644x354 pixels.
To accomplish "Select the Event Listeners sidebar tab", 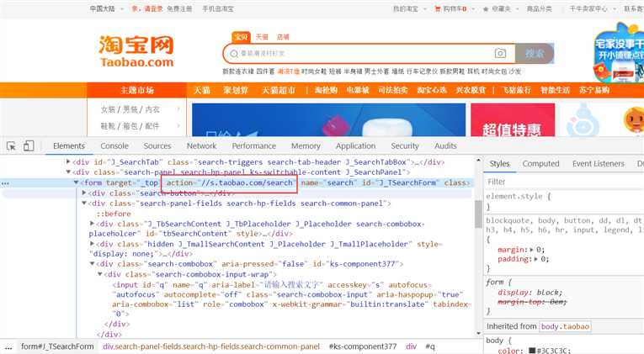I will (599, 164).
